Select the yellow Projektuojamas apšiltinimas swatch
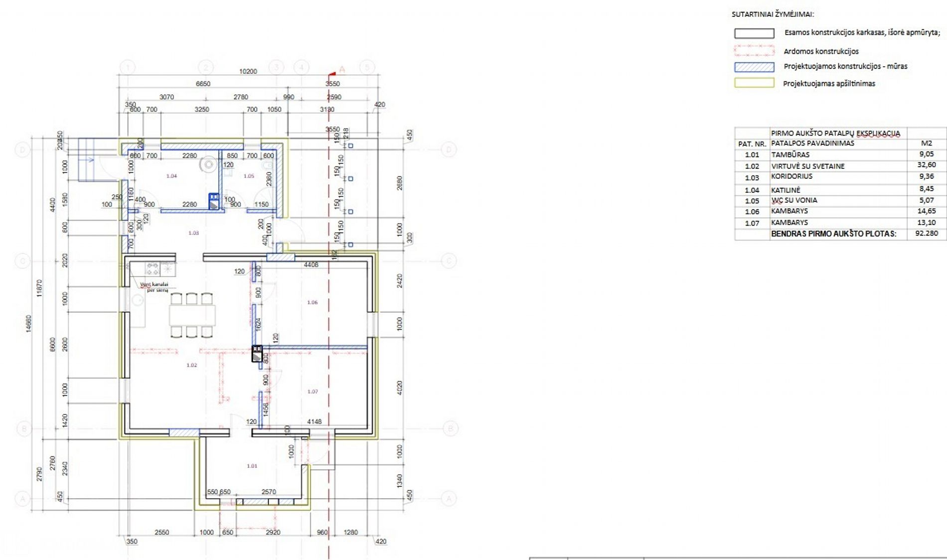Viewport: 947px width, 560px height. 754,83
